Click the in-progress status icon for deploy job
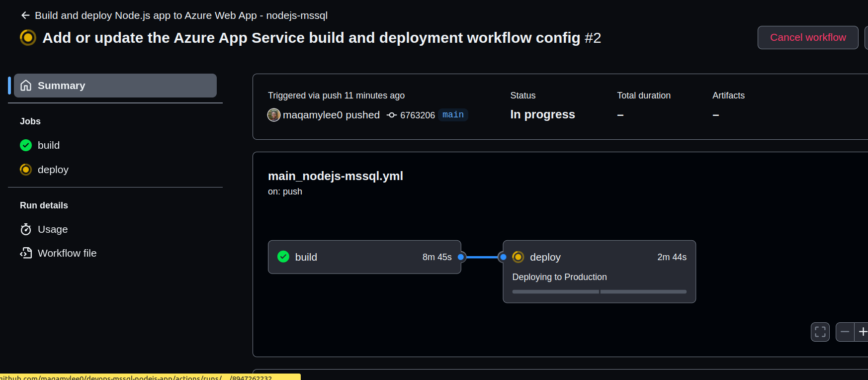868x380 pixels. pos(26,170)
